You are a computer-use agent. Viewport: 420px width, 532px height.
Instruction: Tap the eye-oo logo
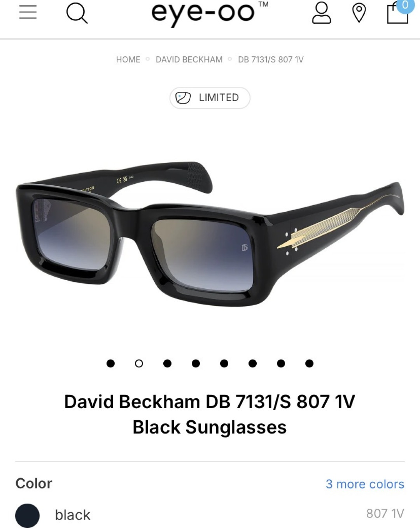click(x=209, y=12)
